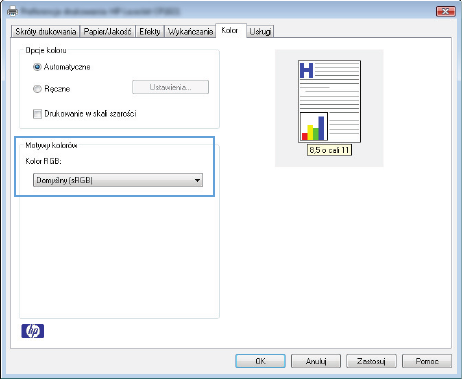Click the Anuluj button
462x379 pixels.
pyautogui.click(x=316, y=361)
